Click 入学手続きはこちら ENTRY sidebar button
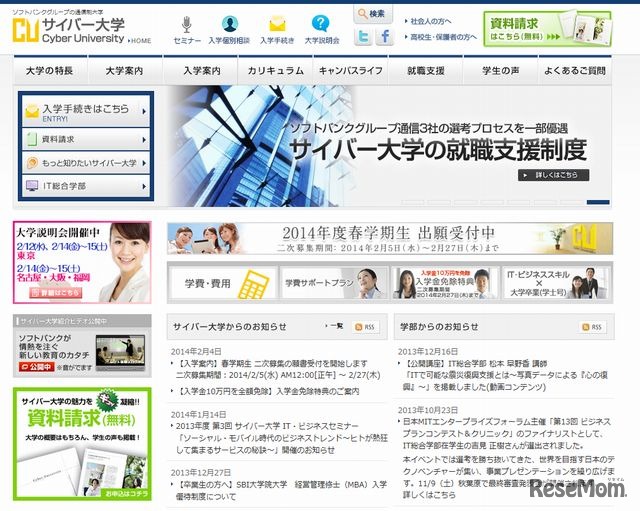Viewport: 640px width, 511px height. tap(86, 111)
